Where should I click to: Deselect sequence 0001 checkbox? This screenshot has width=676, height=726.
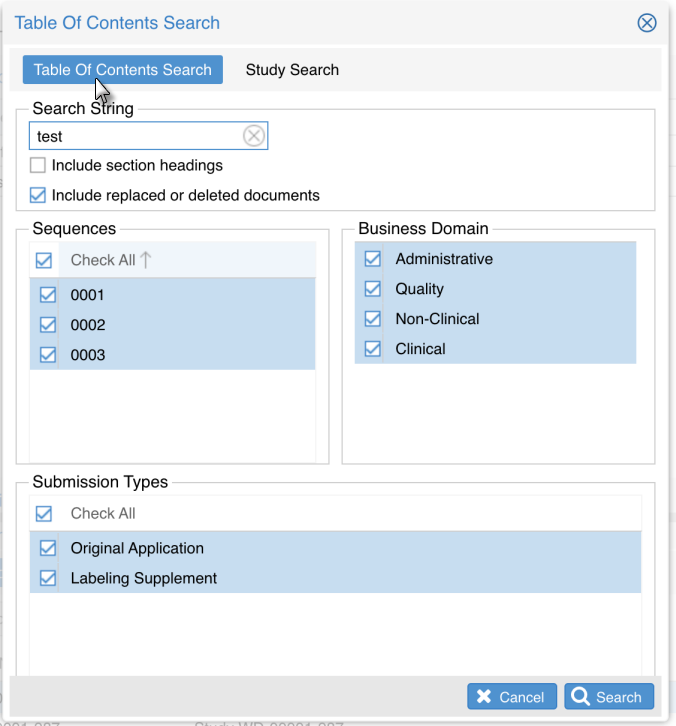[x=47, y=295]
